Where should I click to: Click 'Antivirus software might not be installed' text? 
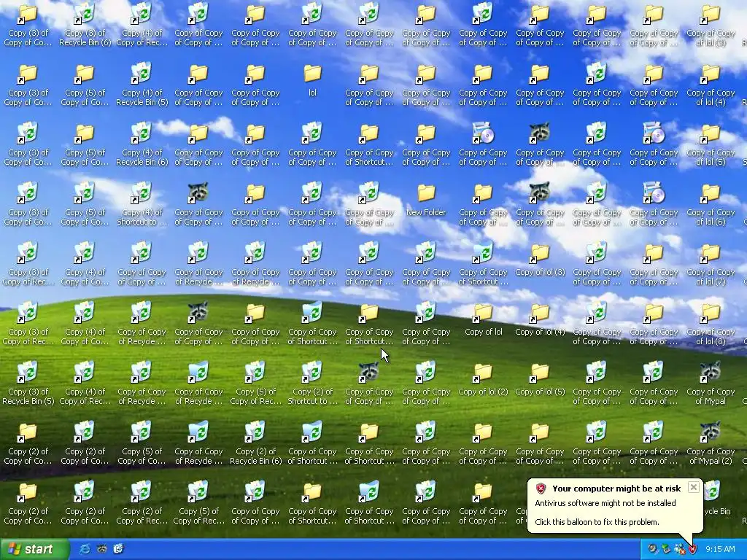pos(605,503)
